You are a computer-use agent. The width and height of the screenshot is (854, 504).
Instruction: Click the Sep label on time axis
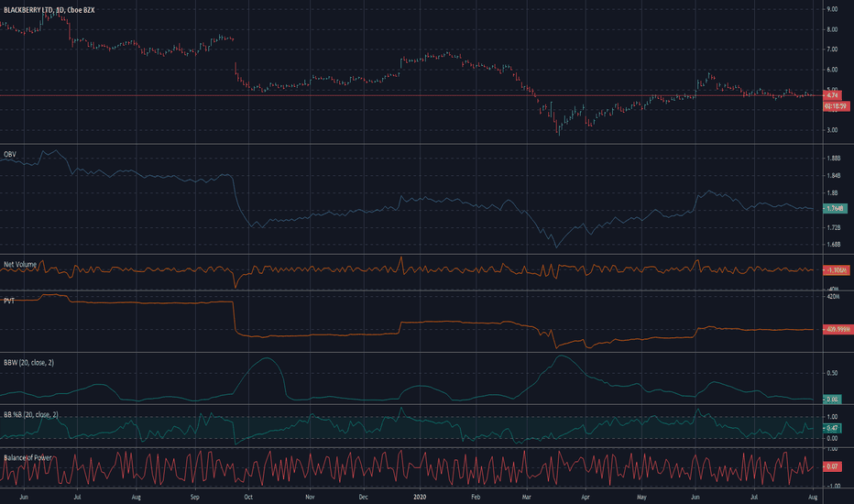[195, 497]
